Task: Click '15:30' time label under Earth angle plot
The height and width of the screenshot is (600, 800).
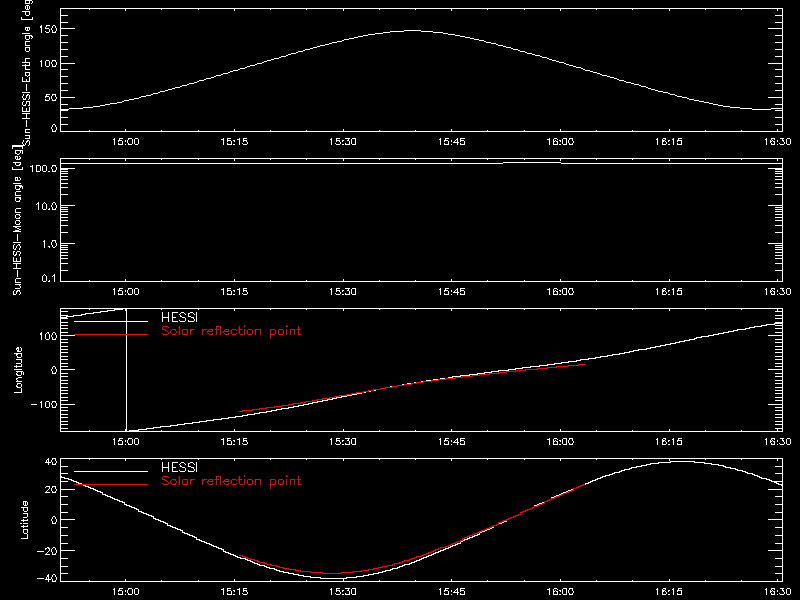Action: pos(343,142)
